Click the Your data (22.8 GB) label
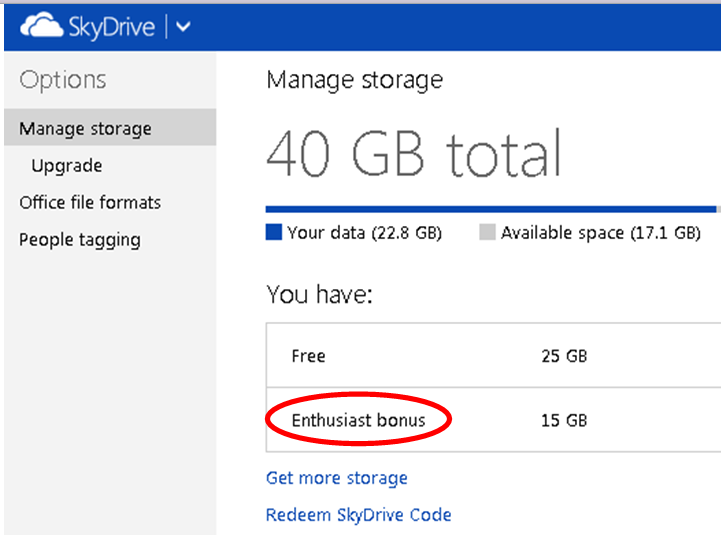 (364, 233)
